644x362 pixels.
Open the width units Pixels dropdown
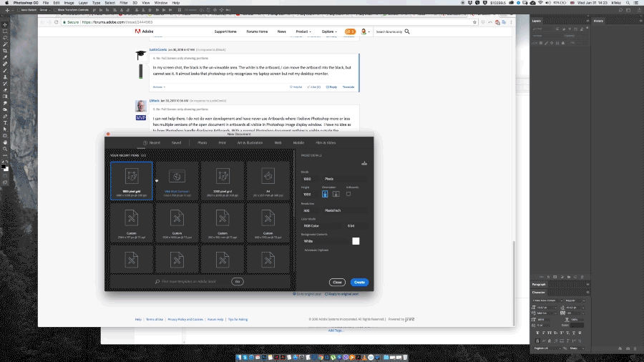coord(344,179)
